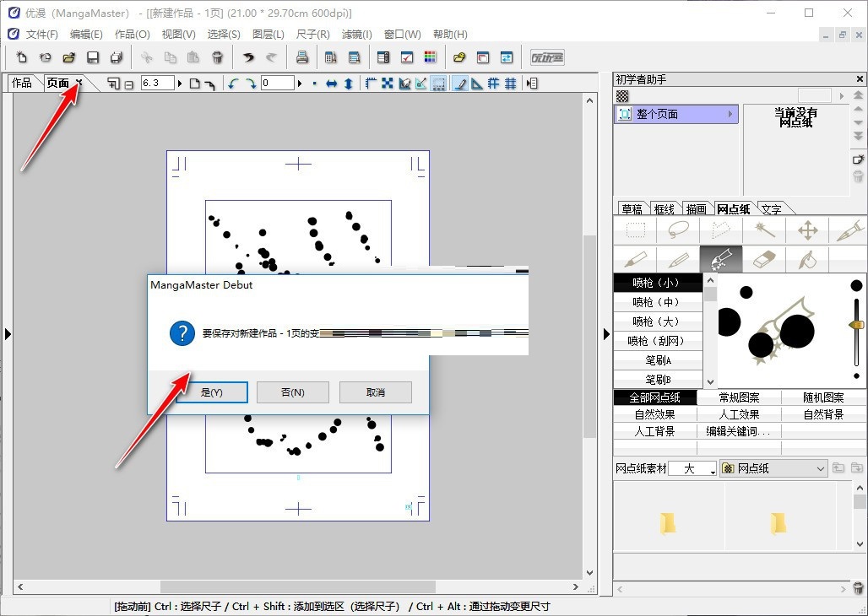
Task: Toggle the triangle ruler button
Action: click(x=476, y=84)
